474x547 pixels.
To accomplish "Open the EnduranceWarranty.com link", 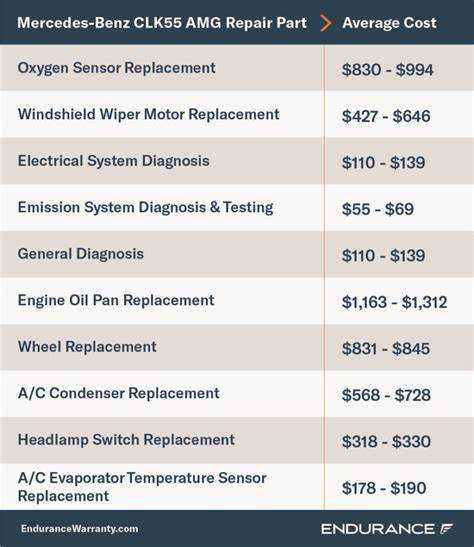I will point(80,529).
